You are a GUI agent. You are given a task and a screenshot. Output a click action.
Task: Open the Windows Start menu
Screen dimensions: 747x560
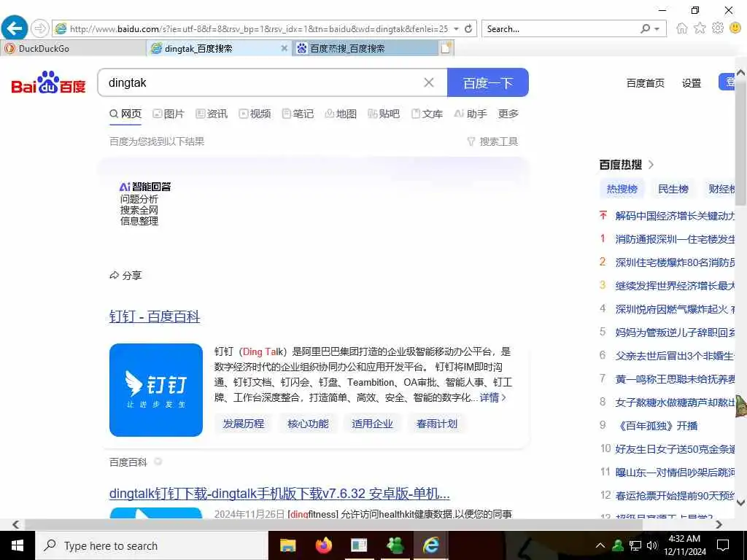coord(18,545)
